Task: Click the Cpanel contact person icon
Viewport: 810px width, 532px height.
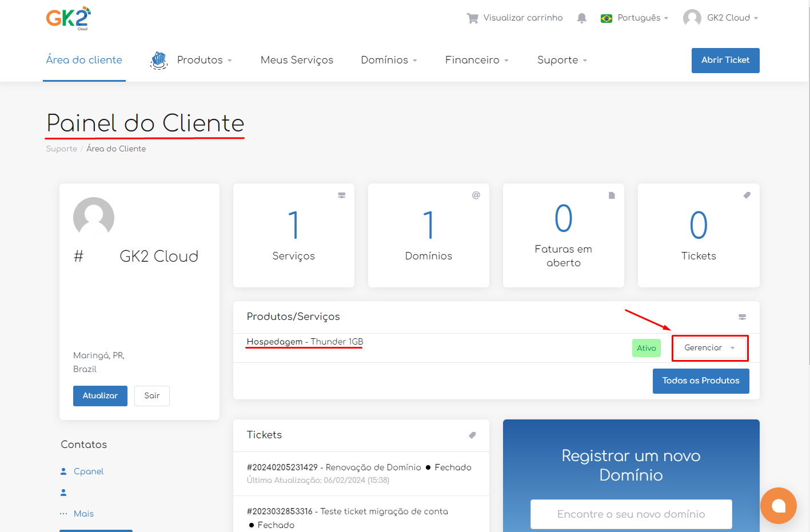Action: (63, 471)
